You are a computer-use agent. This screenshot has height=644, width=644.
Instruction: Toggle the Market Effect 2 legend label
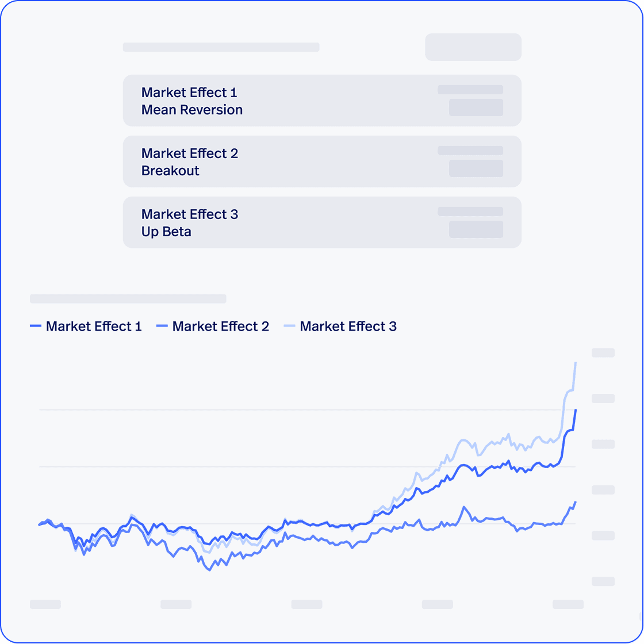(x=221, y=327)
